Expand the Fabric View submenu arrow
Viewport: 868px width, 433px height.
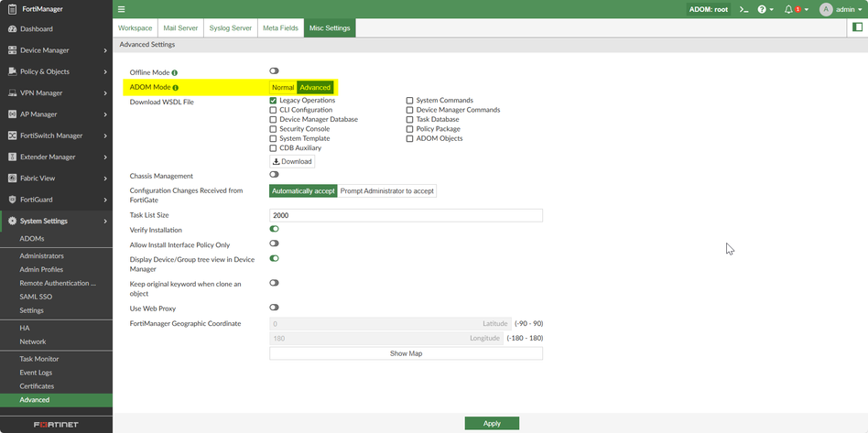coord(105,179)
